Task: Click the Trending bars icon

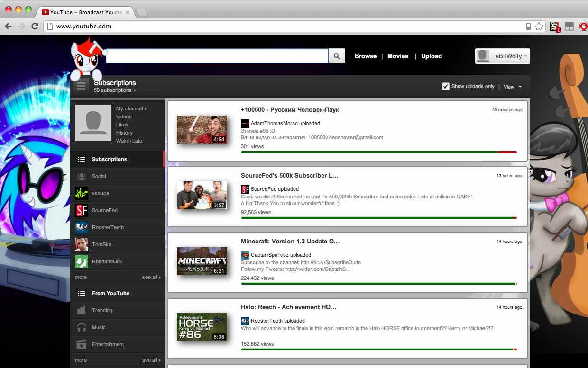Action: (82, 310)
